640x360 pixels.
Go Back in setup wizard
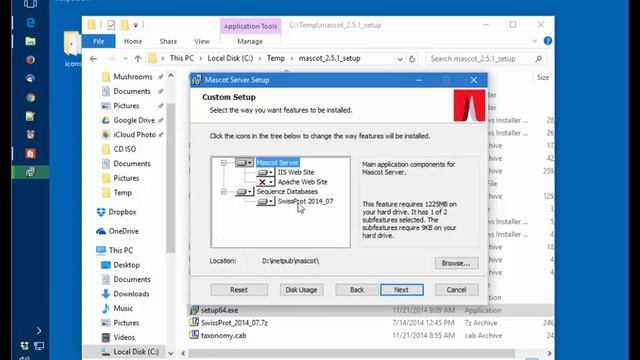click(357, 290)
